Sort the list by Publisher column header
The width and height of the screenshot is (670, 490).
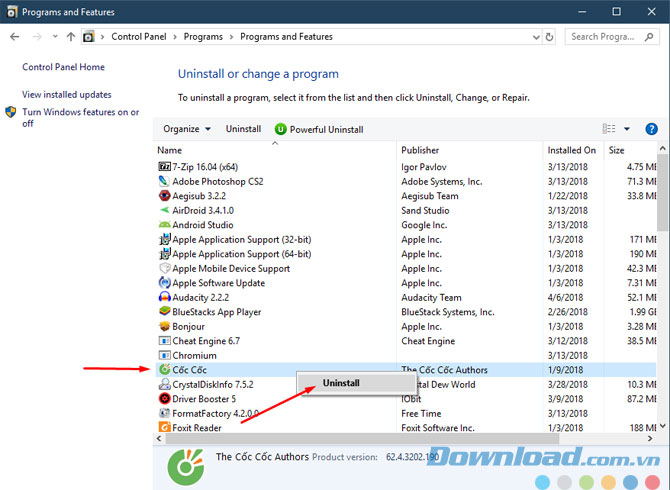420,150
